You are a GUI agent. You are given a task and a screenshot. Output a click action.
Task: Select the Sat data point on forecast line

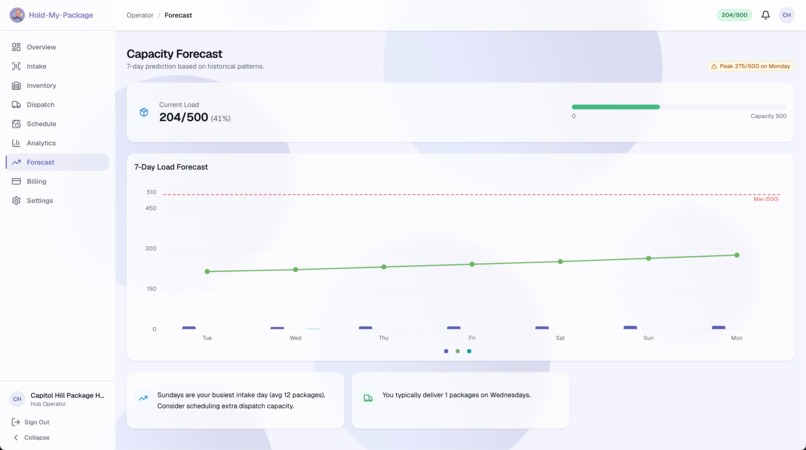coord(560,261)
